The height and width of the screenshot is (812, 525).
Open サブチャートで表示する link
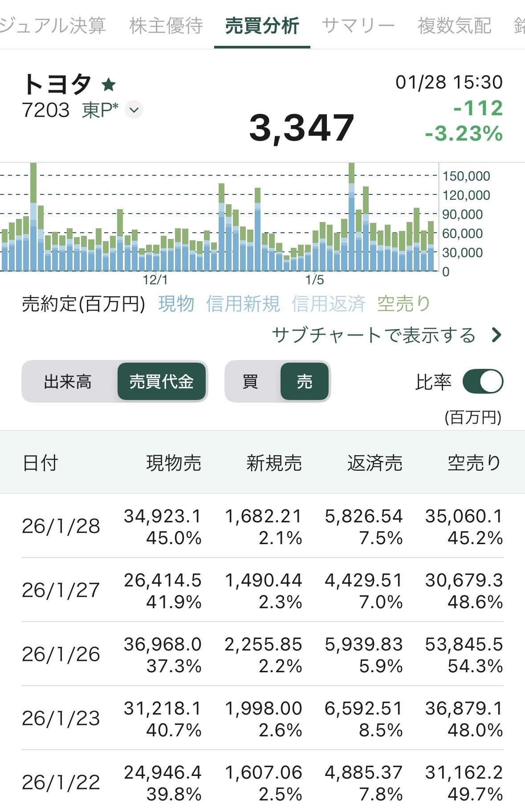pyautogui.click(x=374, y=335)
